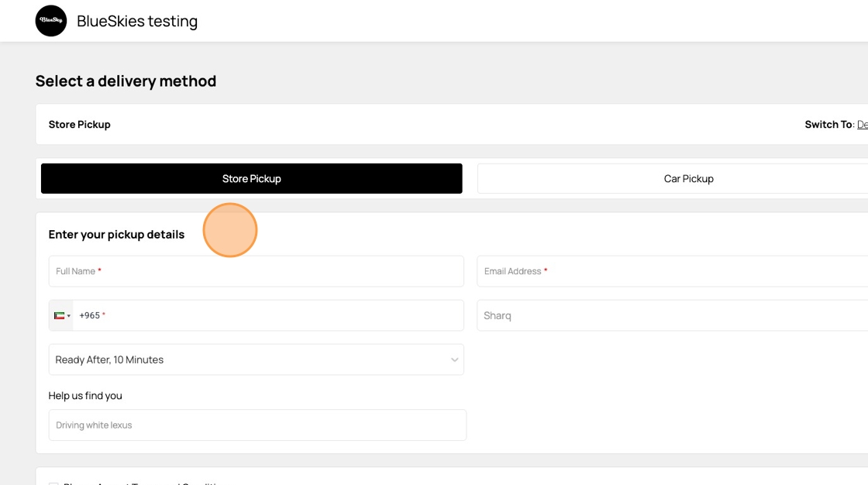The image size is (868, 485).
Task: Click the chevron on the pickup time selector
Action: point(454,359)
